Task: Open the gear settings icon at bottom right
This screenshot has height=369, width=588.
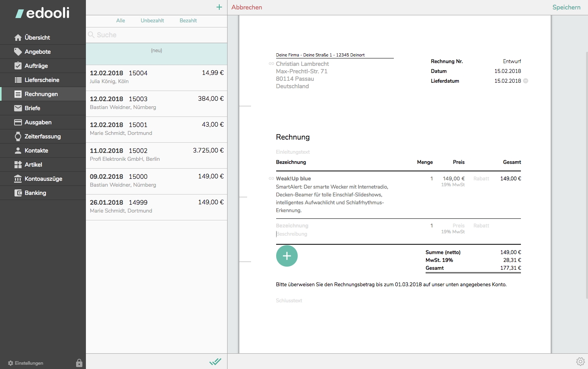Action: coord(581,361)
